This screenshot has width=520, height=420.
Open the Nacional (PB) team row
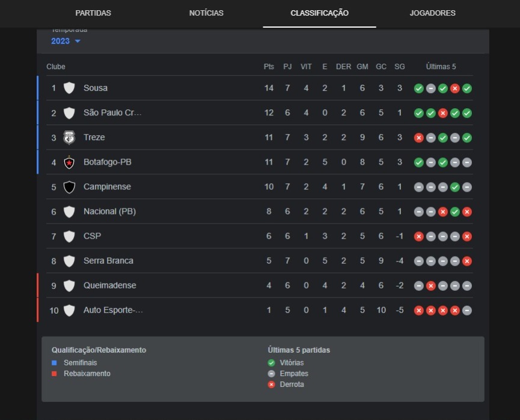click(260, 212)
